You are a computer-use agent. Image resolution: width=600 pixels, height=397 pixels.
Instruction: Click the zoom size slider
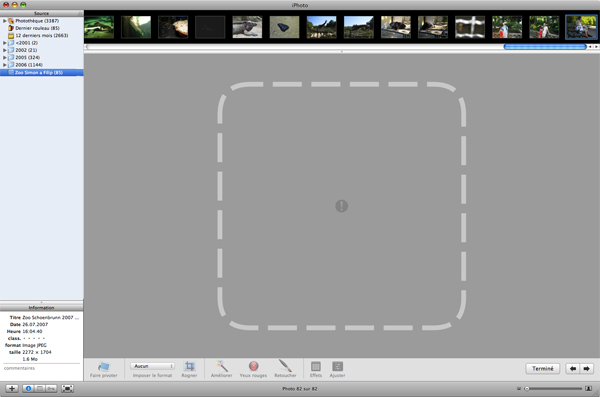pyautogui.click(x=554, y=389)
